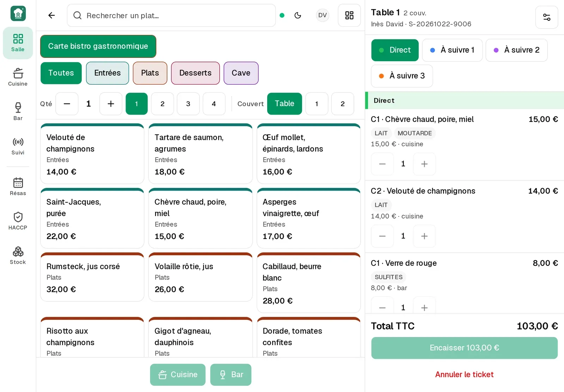Filter menu by Entrées
The image size is (564, 392).
point(108,73)
